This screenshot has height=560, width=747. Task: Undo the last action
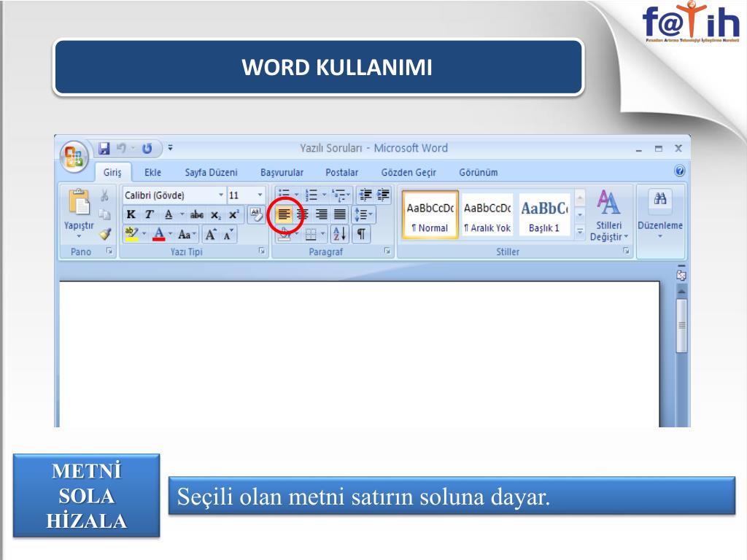pos(122,149)
